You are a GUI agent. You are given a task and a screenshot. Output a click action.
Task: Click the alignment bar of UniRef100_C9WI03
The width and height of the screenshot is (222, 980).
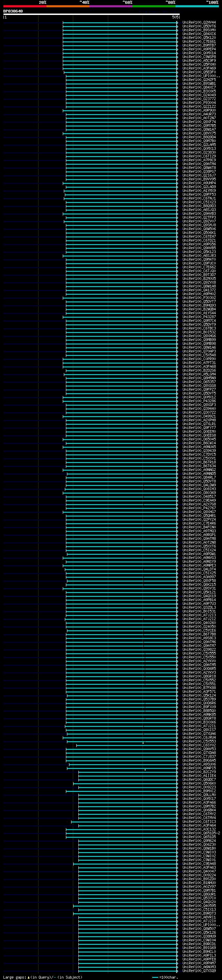point(128,852)
